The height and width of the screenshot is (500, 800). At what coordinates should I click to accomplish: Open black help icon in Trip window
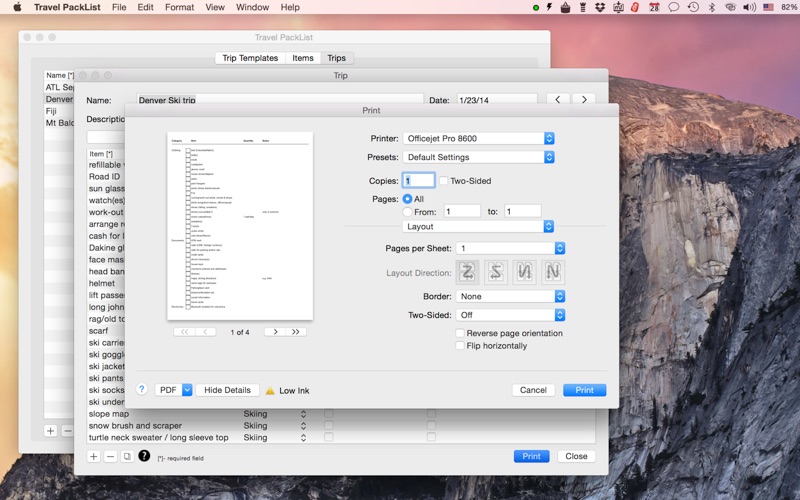[x=144, y=456]
